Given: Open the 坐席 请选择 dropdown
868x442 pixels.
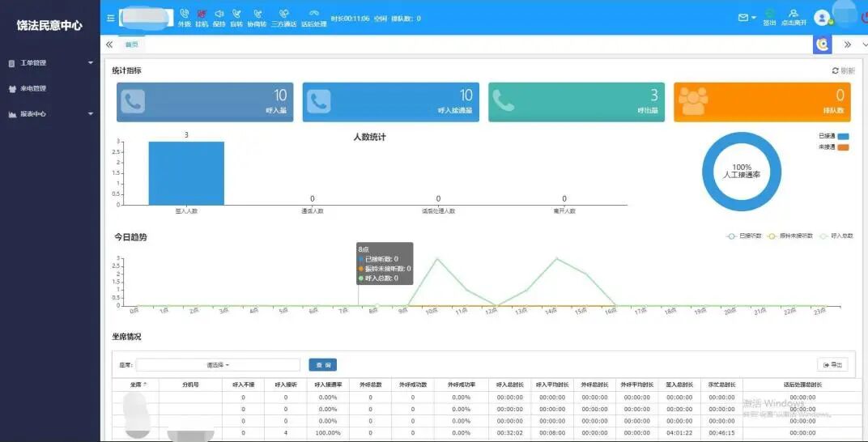Looking at the screenshot, I should coord(218,365).
